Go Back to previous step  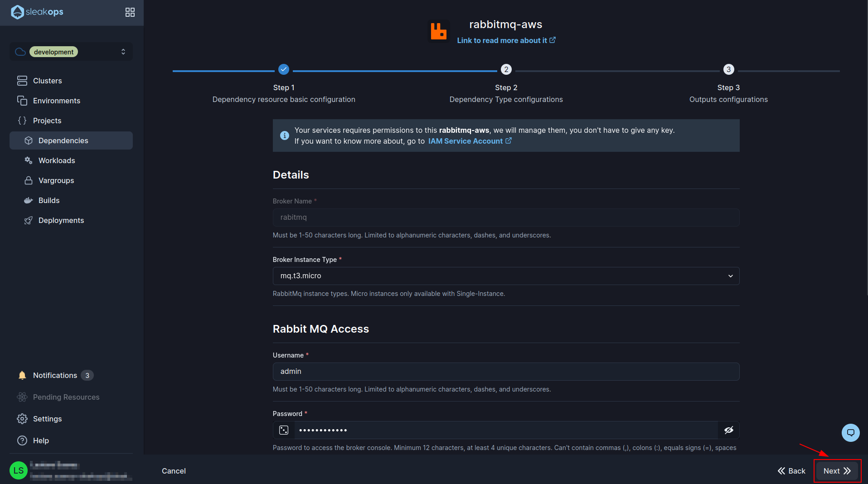791,471
